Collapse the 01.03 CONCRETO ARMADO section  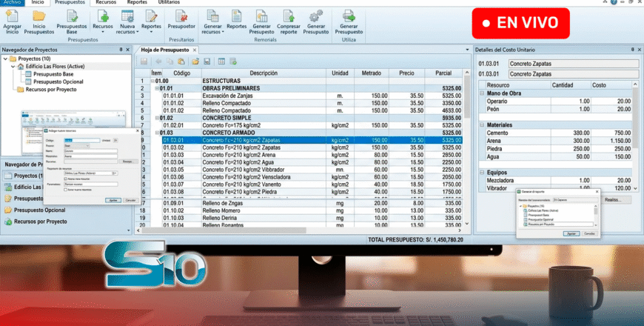point(158,133)
